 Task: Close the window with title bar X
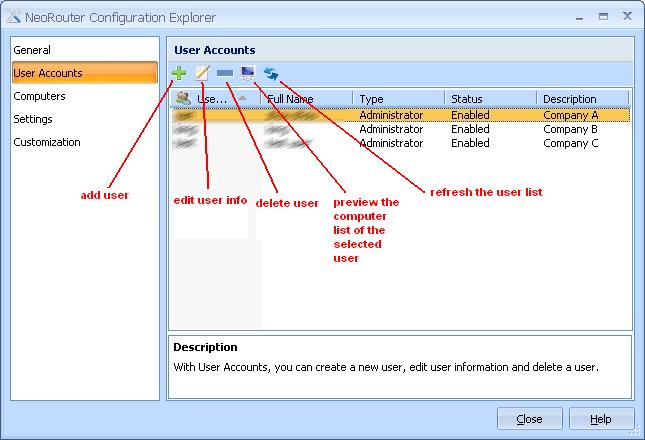[627, 16]
